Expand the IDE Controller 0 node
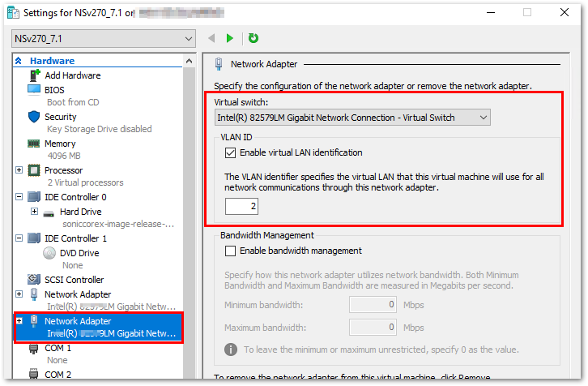 [19, 197]
